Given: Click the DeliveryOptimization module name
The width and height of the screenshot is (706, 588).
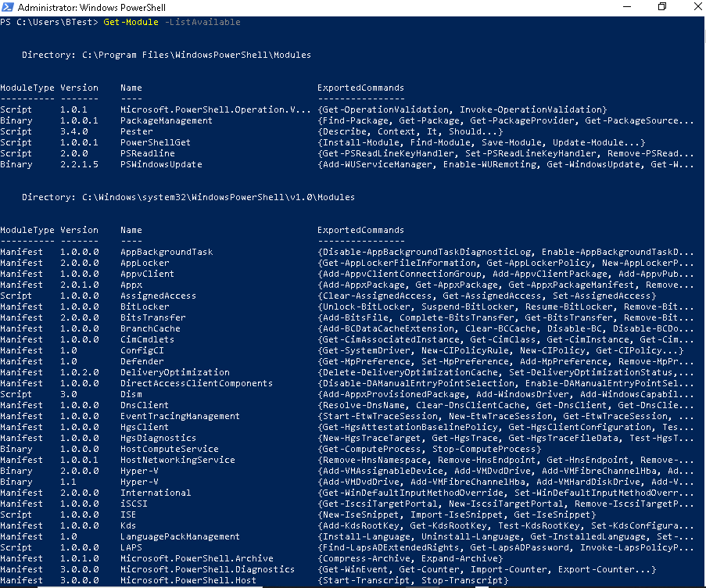Looking at the screenshot, I should [x=174, y=372].
